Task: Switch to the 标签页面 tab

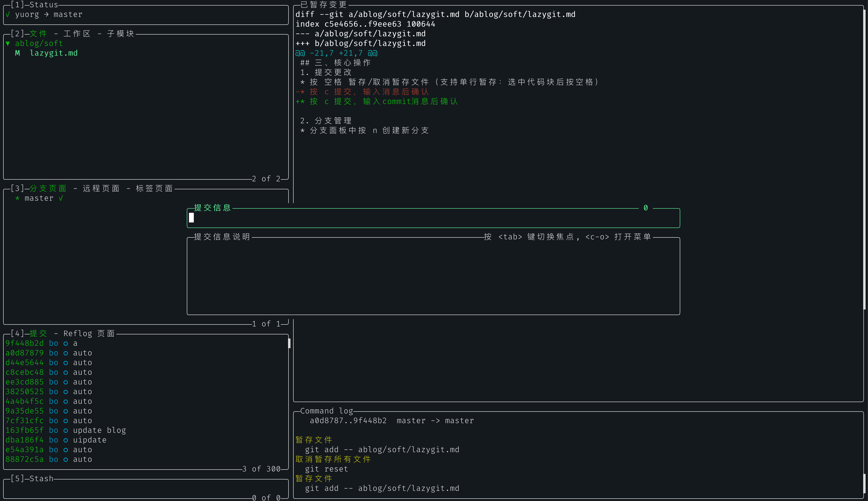Action: [154, 189]
